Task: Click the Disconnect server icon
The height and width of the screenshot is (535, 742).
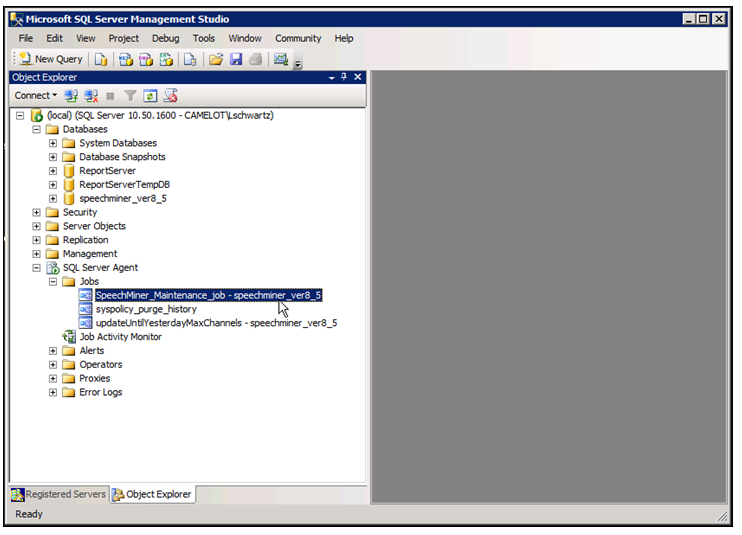Action: point(91,96)
